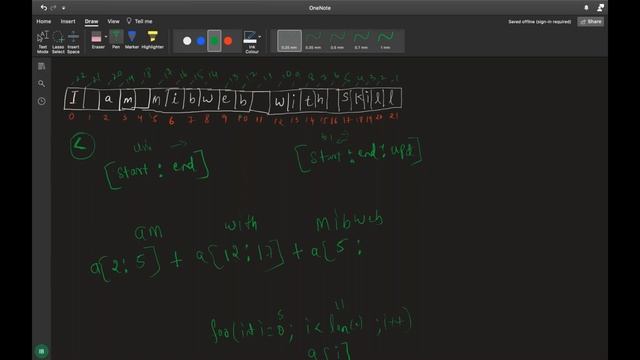
Task: Open the View tab
Action: pos(113,21)
